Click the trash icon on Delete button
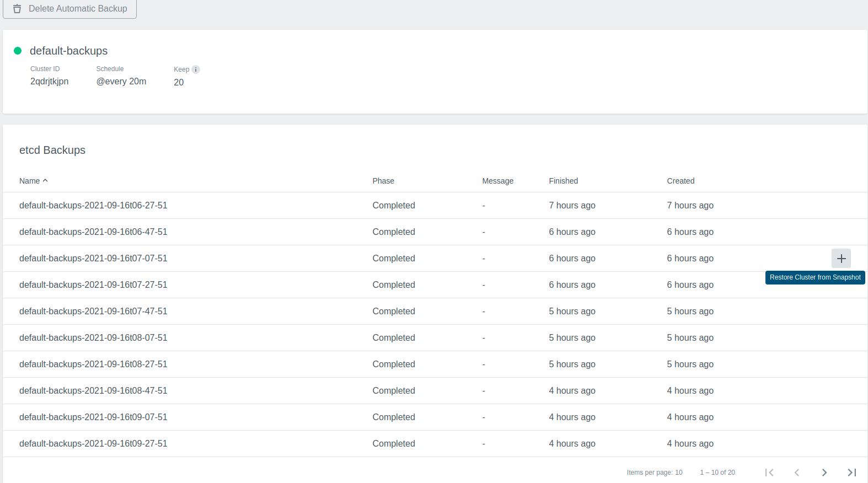 (17, 9)
